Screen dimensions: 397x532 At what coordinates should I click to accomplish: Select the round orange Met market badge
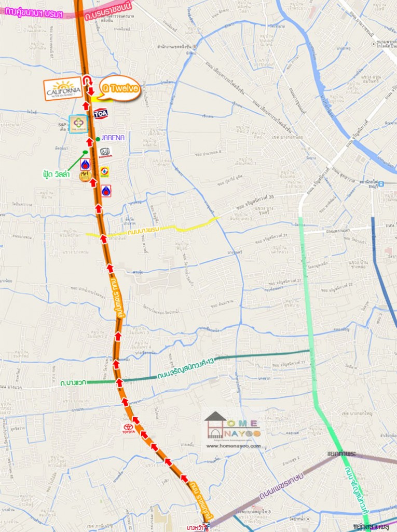(85, 176)
